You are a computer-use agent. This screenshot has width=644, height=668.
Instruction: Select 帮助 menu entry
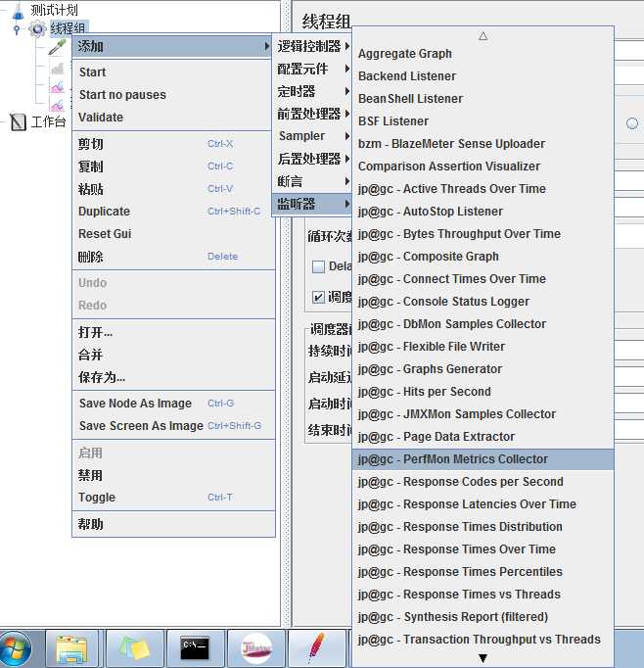click(x=173, y=524)
